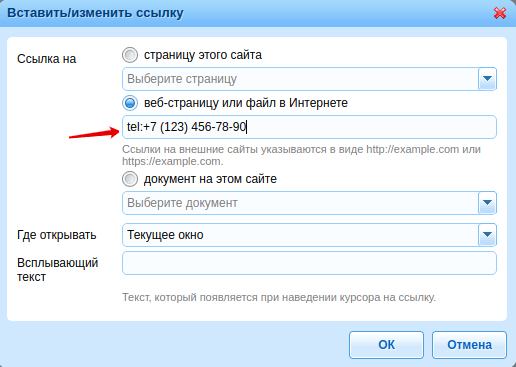Expand 'Текущее окно' dropdown arrow
Viewport: 516px width, 367px height.
[487, 235]
